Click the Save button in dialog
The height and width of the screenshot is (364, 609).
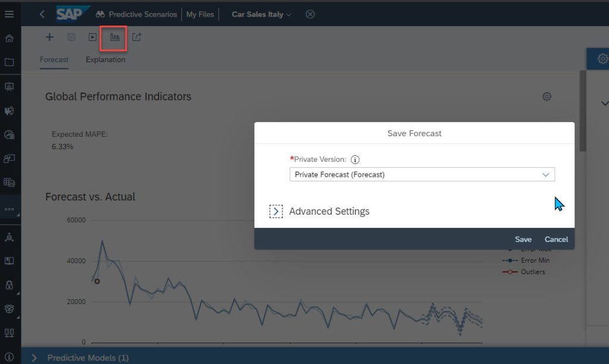coord(523,239)
